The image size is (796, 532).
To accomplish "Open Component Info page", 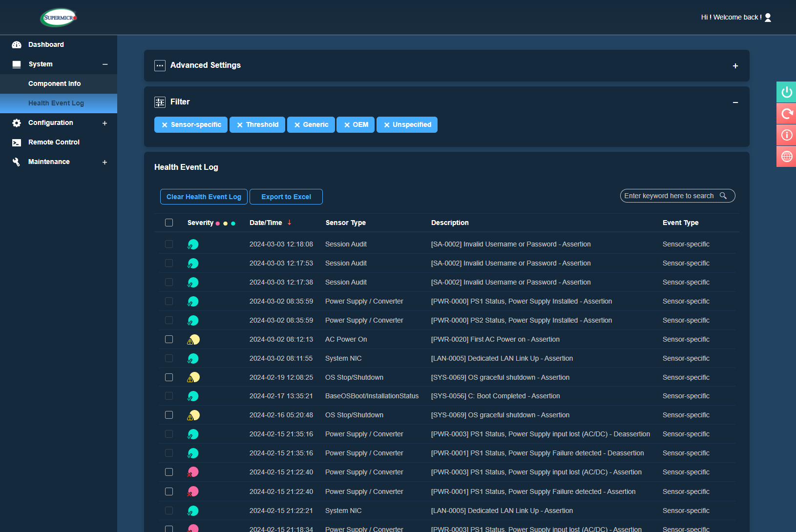I will pyautogui.click(x=55, y=84).
